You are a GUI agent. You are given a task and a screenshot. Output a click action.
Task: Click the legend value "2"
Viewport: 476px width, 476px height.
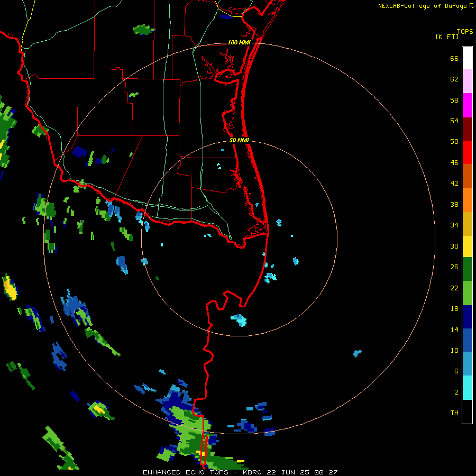tap(456, 392)
